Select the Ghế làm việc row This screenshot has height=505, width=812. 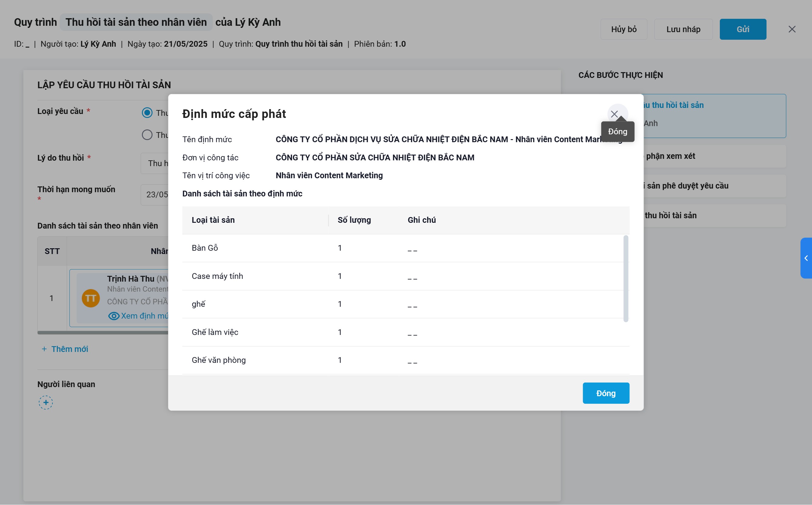tap(405, 332)
